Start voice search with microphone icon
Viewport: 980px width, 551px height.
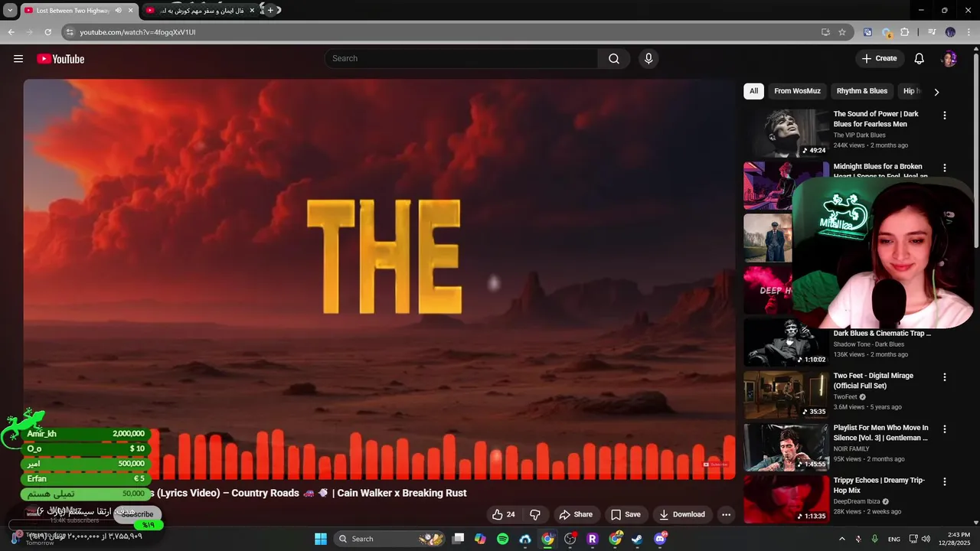648,59
